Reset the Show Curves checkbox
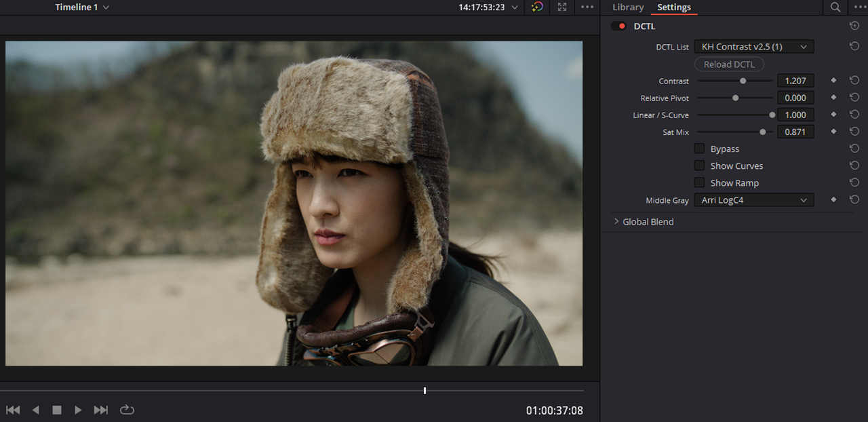The width and height of the screenshot is (868, 422). [x=854, y=166]
